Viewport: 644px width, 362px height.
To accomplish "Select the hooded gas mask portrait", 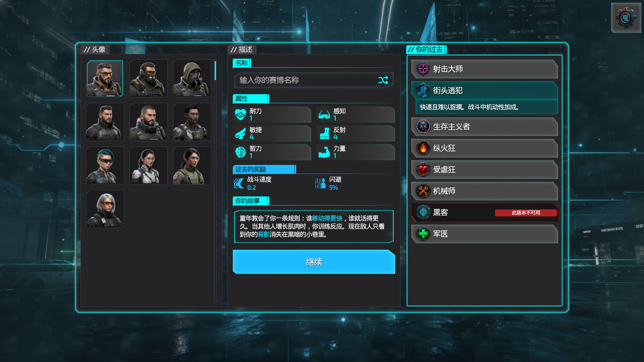I will [x=192, y=78].
